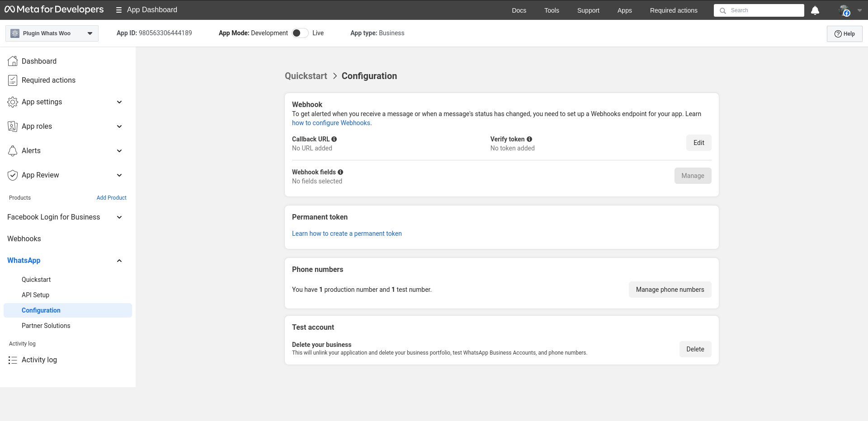Switch App Mode to Live

tap(299, 33)
